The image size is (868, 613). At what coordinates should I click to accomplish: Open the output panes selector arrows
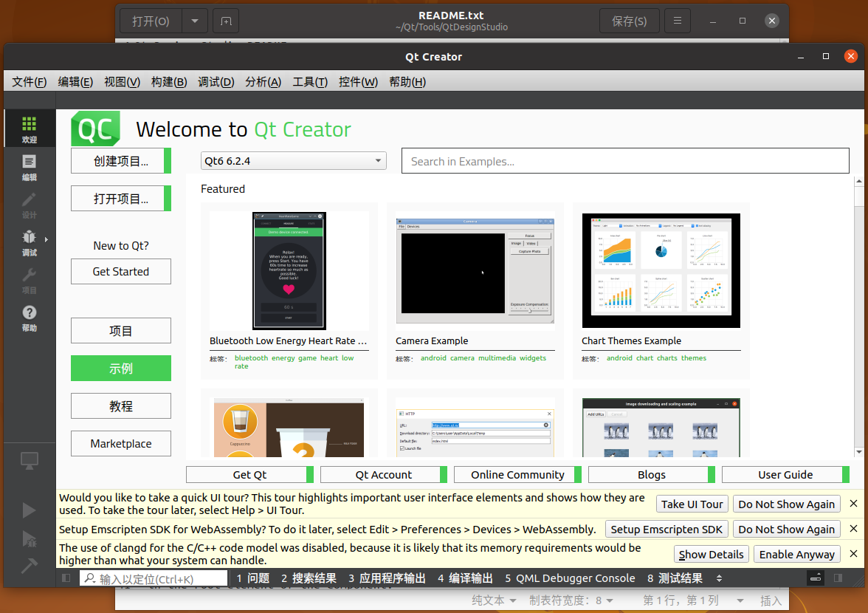(x=719, y=578)
